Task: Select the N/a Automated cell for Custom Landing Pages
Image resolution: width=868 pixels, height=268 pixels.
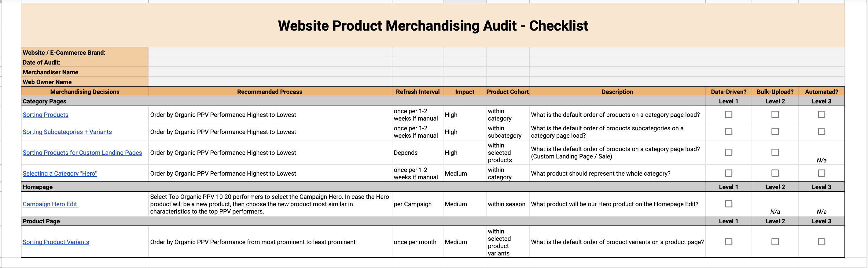Action: click(x=822, y=153)
